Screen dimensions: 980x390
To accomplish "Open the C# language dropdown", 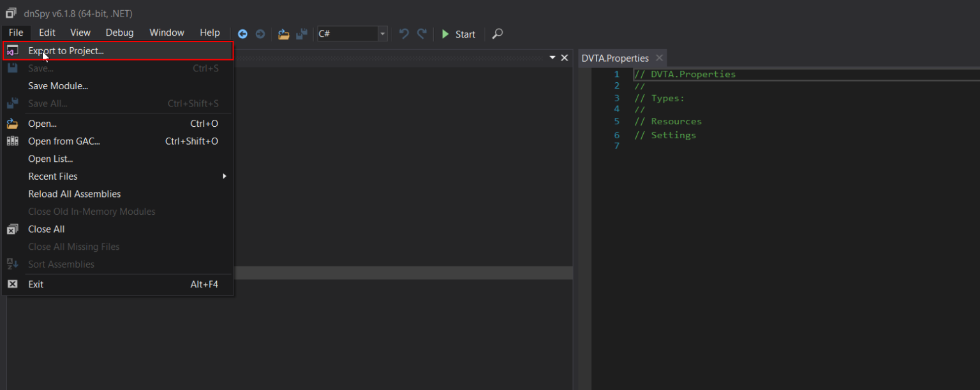I will pos(352,34).
